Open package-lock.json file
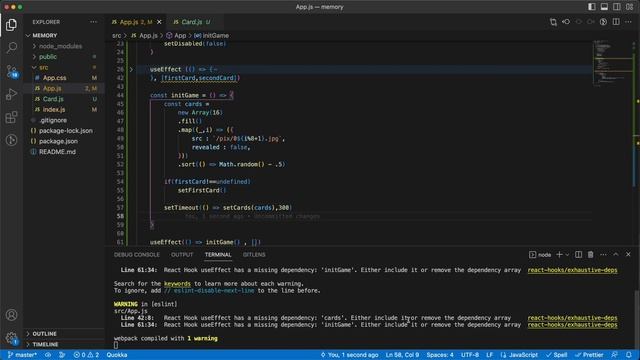Screen dimensions: 640x360 [64, 131]
